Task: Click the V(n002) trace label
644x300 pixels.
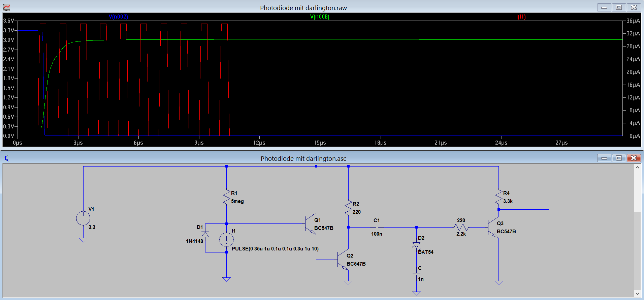Action: click(118, 17)
